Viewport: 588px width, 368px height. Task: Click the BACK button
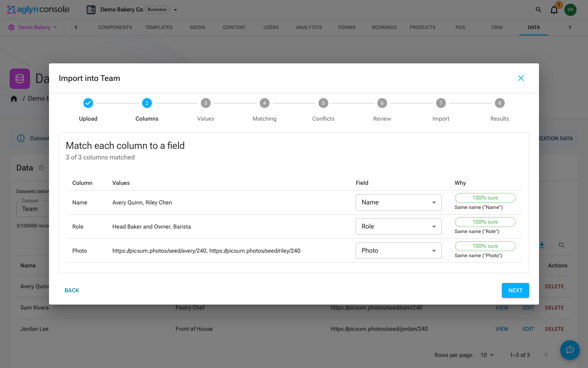pyautogui.click(x=72, y=290)
